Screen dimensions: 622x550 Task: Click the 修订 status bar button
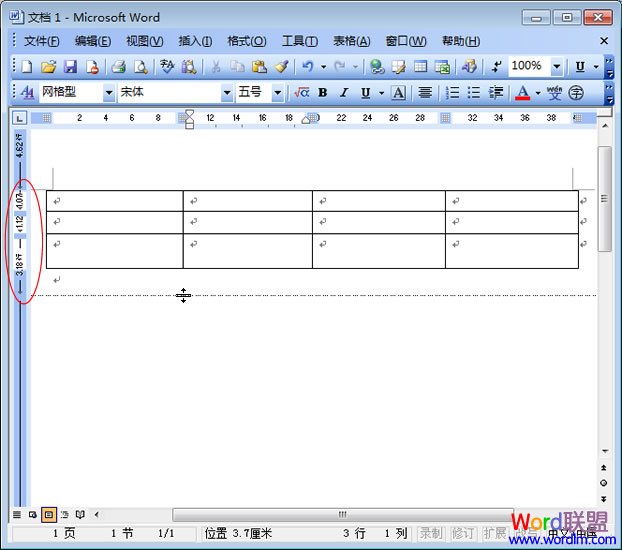tap(463, 534)
